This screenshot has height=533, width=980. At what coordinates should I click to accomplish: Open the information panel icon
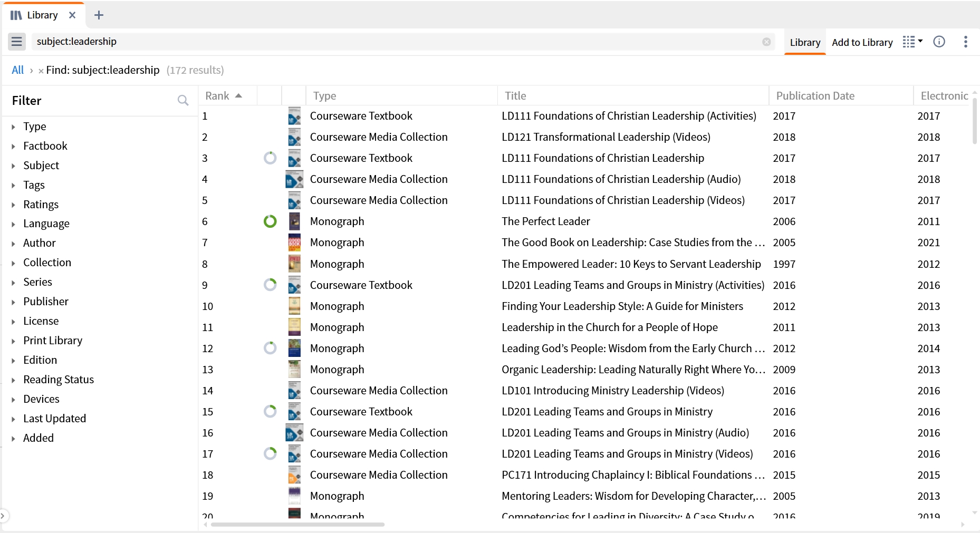coord(939,42)
